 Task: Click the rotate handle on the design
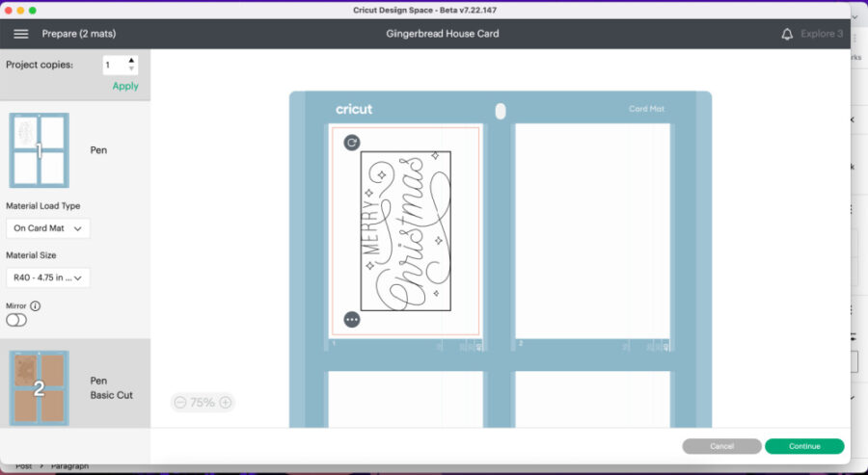coord(352,143)
